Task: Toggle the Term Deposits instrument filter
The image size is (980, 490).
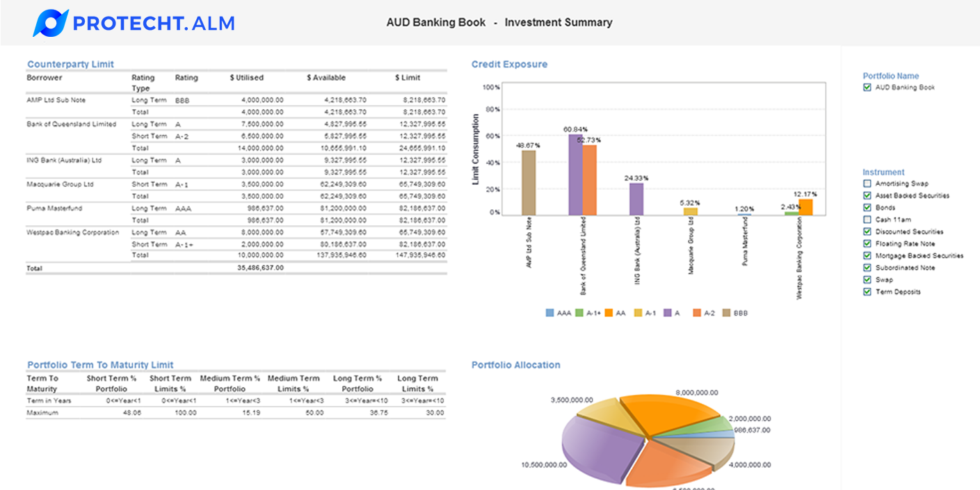Action: 867,292
